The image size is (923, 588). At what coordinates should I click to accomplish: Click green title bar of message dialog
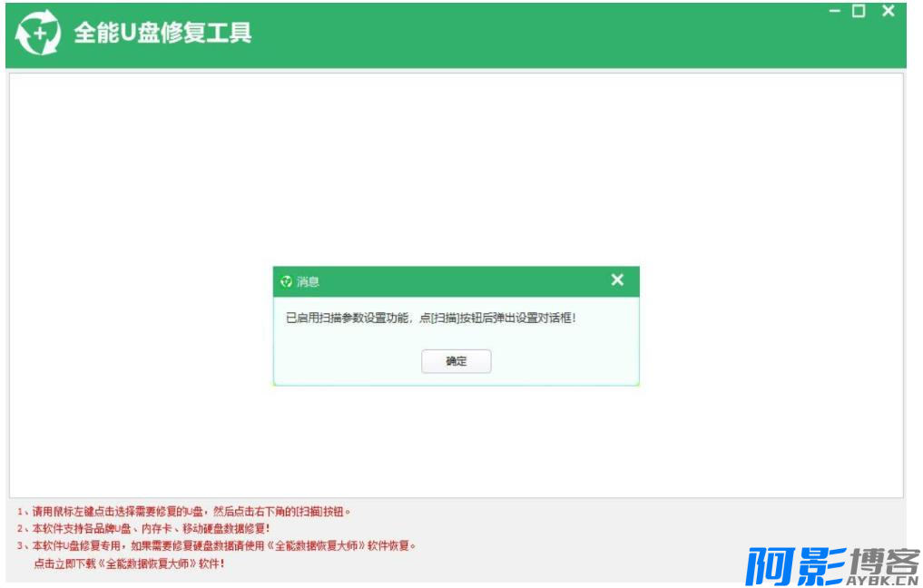tap(454, 281)
